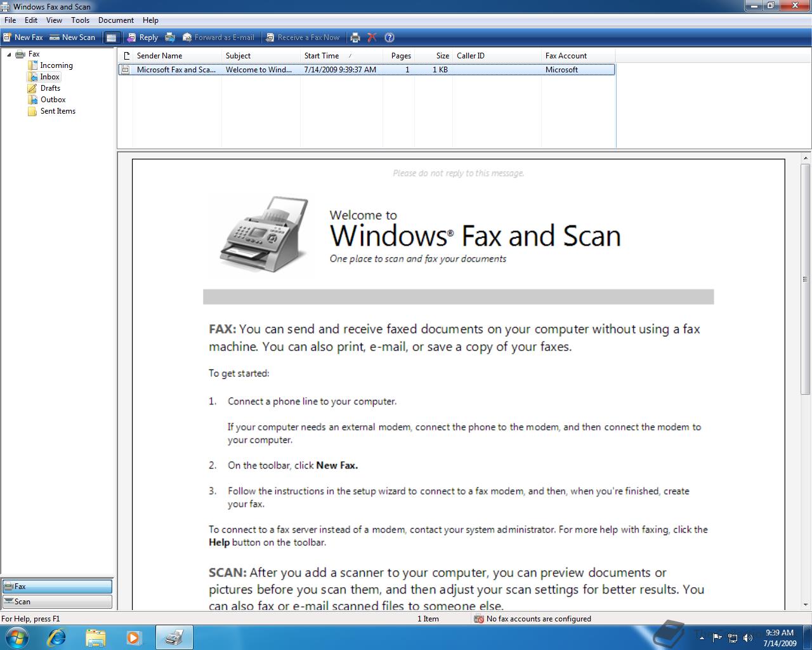Click Forward as E-mail in the toolbar
812x650 pixels.
point(218,37)
